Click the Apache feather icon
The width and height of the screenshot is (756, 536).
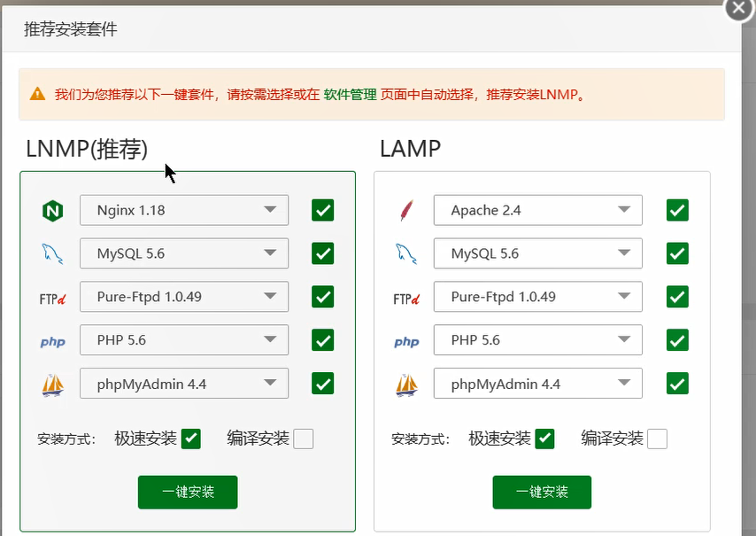click(x=406, y=210)
